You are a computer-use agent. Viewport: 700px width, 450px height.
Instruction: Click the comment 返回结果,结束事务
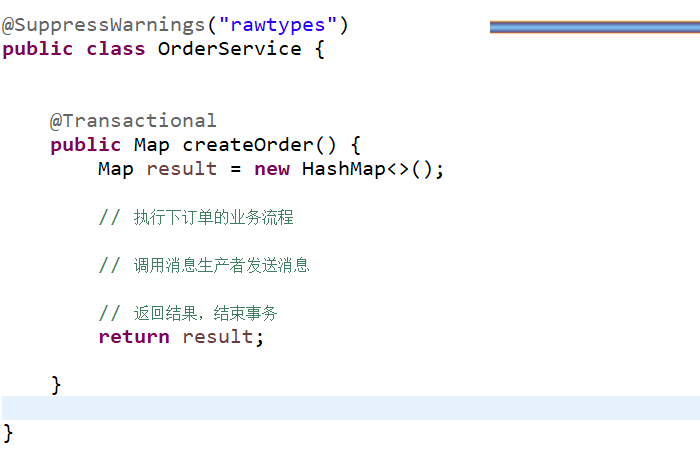188,313
